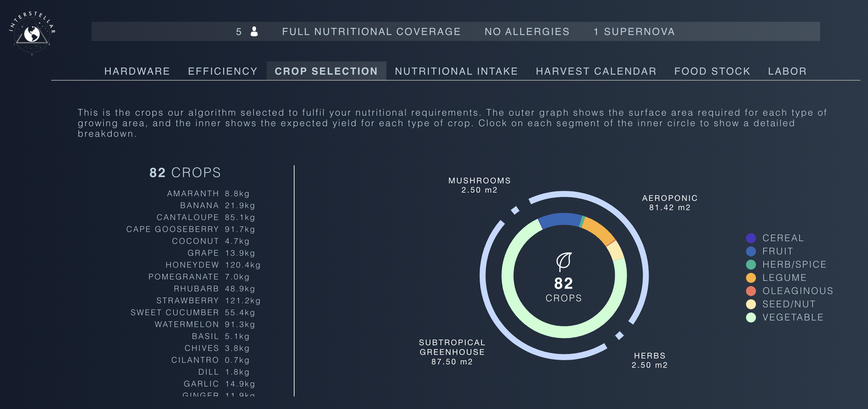
Task: Click the Full Nutritional Coverage header label
Action: click(371, 31)
